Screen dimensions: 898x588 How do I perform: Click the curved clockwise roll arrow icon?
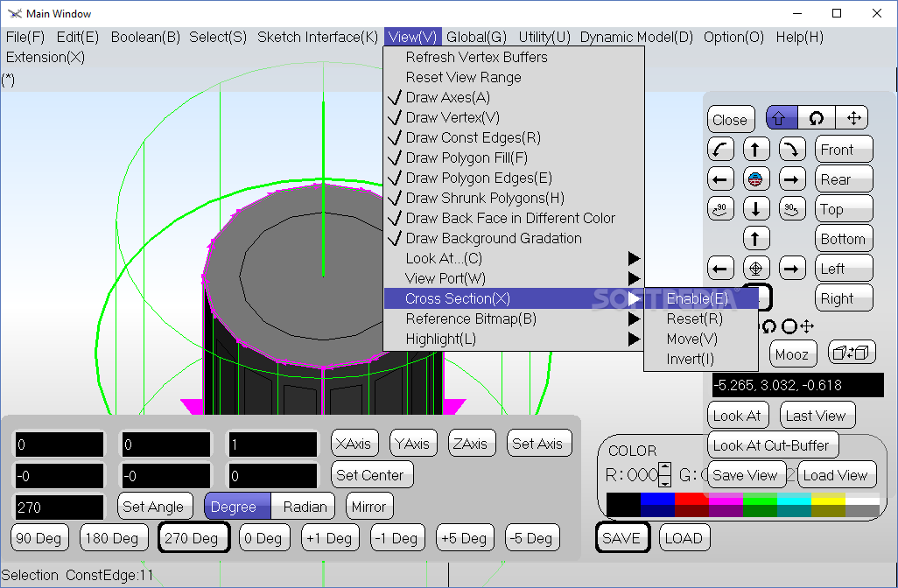(792, 150)
